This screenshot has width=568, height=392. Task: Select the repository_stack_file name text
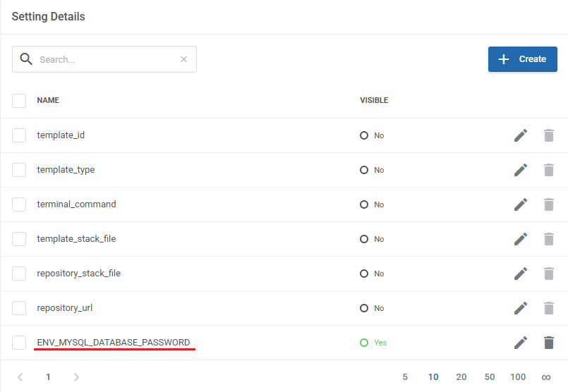pos(78,274)
